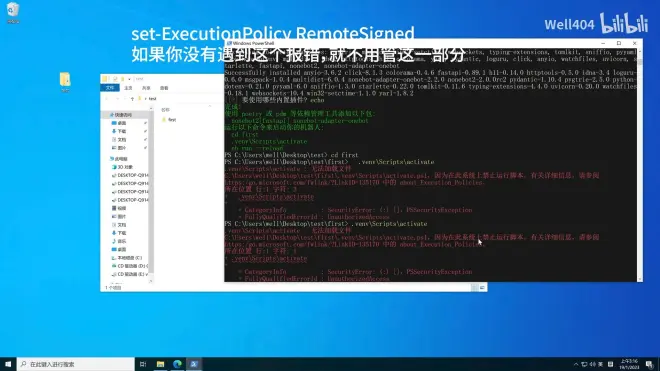Image resolution: width=660 pixels, height=371 pixels.
Task: Switch to the 查看 ribbon tab
Action: [x=164, y=88]
